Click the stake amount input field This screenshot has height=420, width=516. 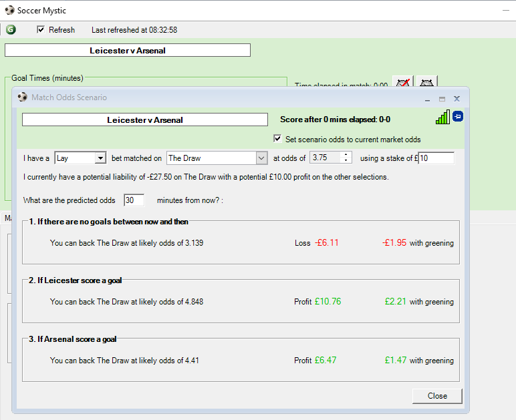click(x=436, y=158)
